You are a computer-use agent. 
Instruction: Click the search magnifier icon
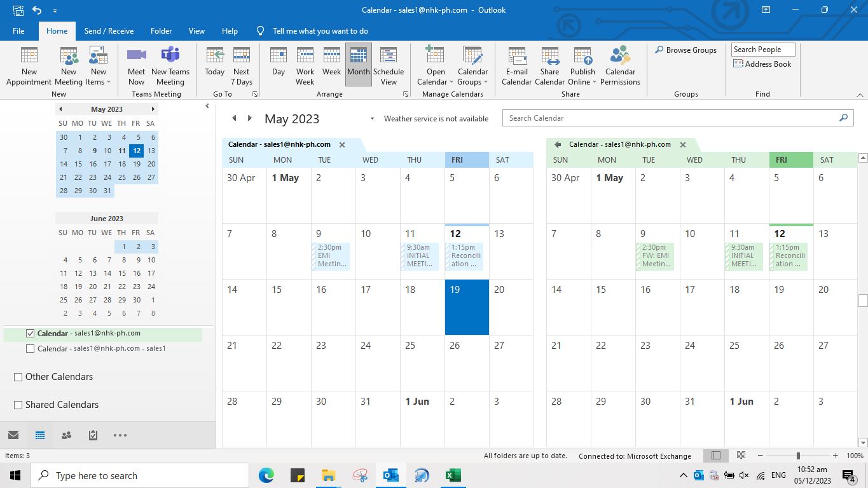pos(844,118)
